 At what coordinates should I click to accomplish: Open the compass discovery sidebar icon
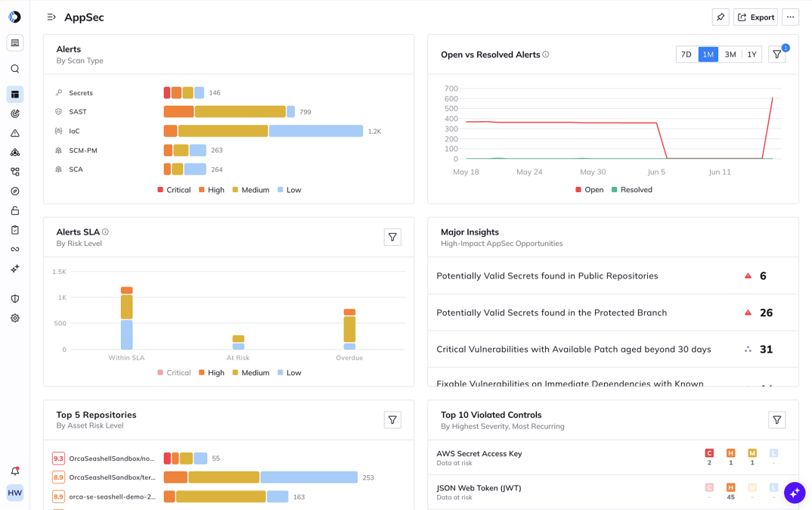[x=15, y=191]
